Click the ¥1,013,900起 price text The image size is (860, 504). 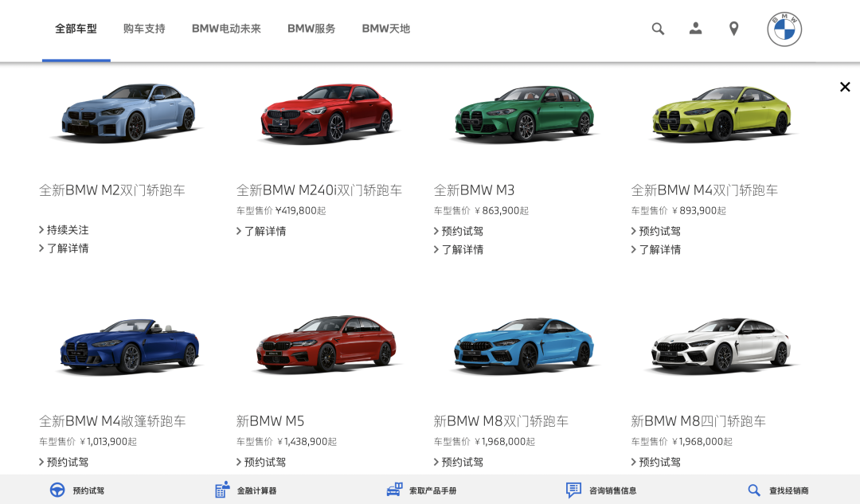[x=108, y=441]
